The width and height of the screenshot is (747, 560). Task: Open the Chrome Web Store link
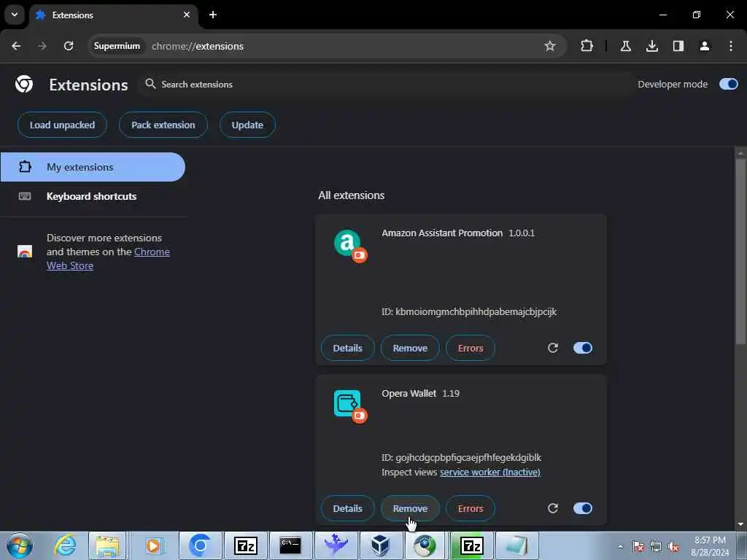[x=108, y=259]
